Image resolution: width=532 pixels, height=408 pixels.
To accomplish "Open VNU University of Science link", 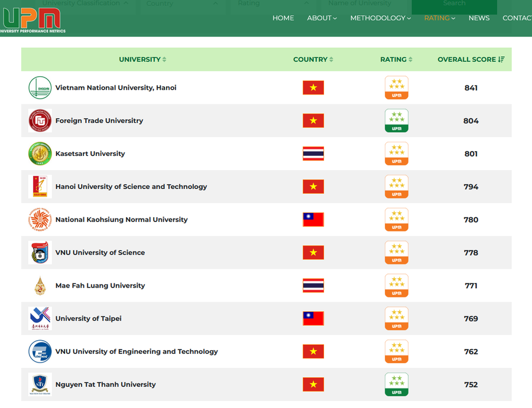I will click(100, 253).
